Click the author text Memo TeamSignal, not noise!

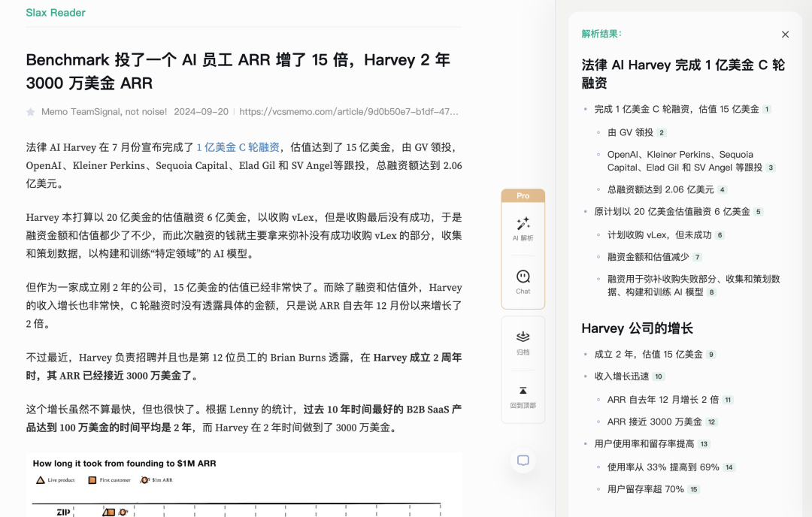coord(104,112)
